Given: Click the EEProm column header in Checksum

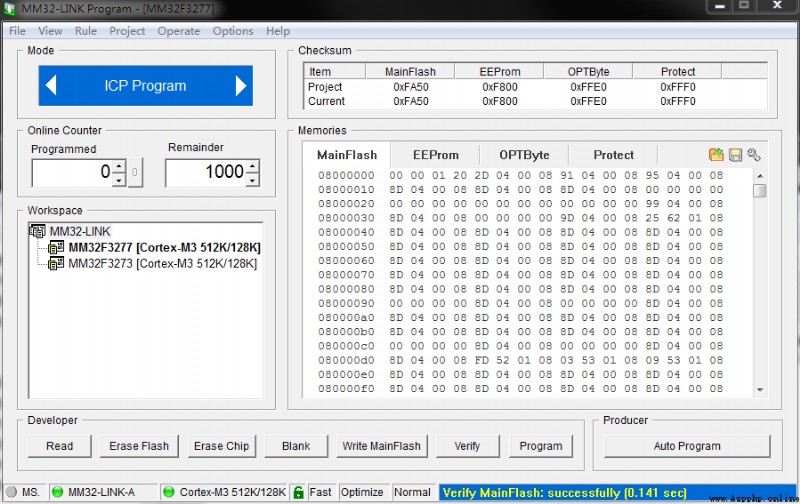Looking at the screenshot, I should (x=499, y=71).
